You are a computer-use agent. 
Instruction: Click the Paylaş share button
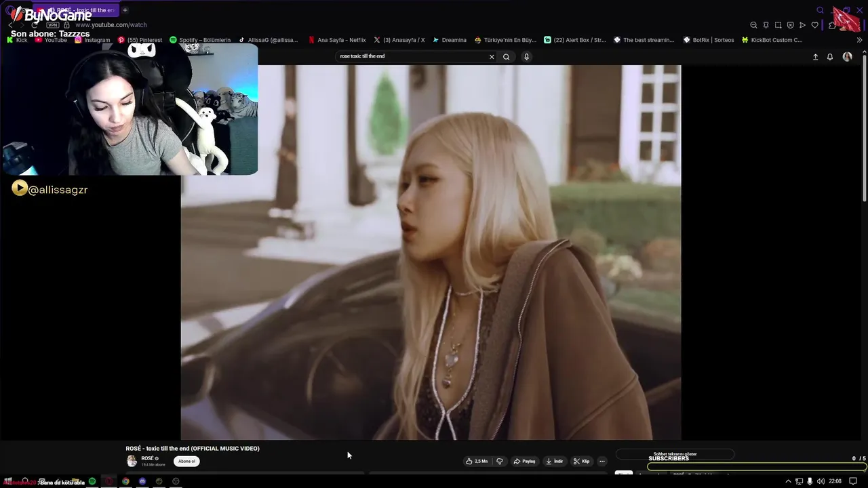click(x=524, y=461)
